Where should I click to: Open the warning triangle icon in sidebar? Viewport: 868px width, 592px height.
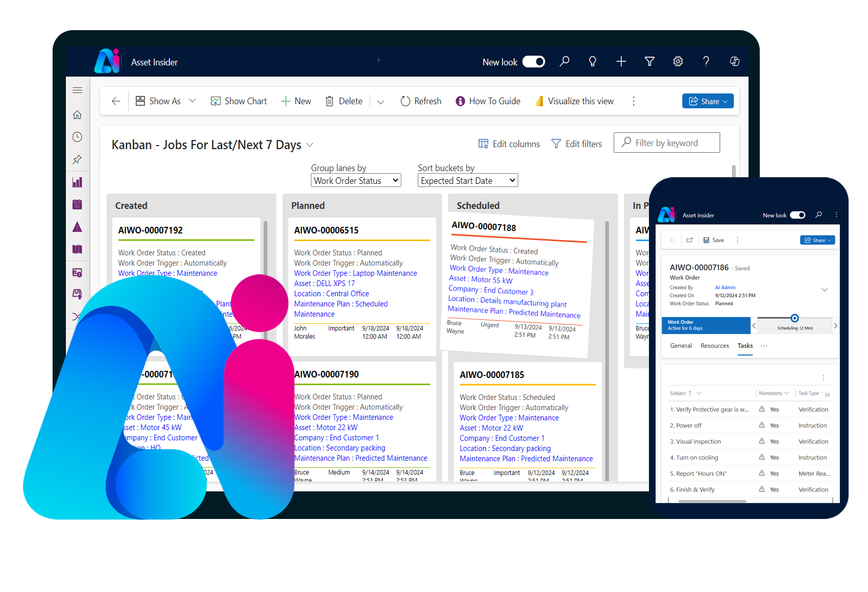pos(78,227)
